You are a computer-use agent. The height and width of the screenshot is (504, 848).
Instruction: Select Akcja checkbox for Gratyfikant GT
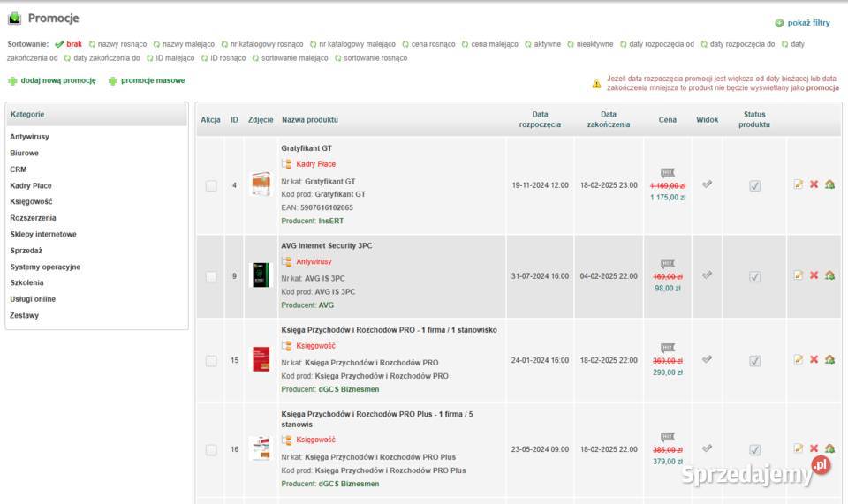211,186
